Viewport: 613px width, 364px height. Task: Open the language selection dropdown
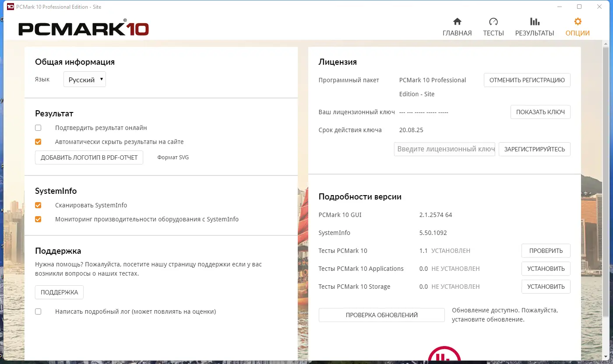point(84,79)
